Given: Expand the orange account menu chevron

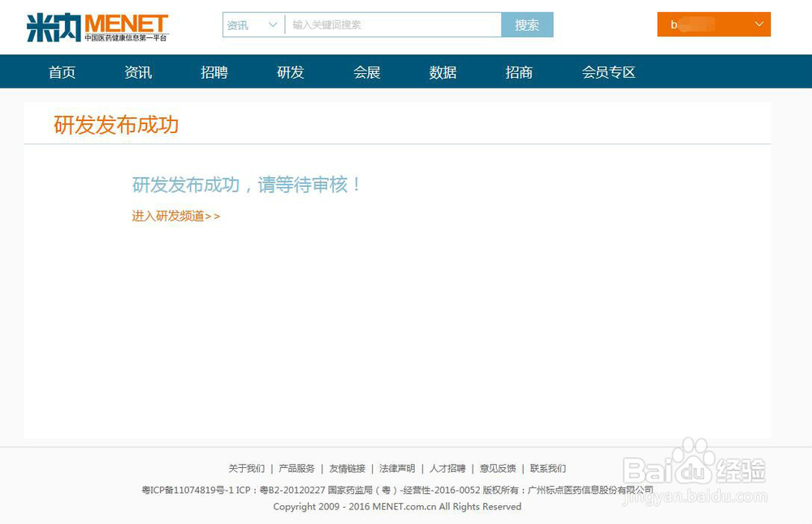Looking at the screenshot, I should [x=758, y=25].
